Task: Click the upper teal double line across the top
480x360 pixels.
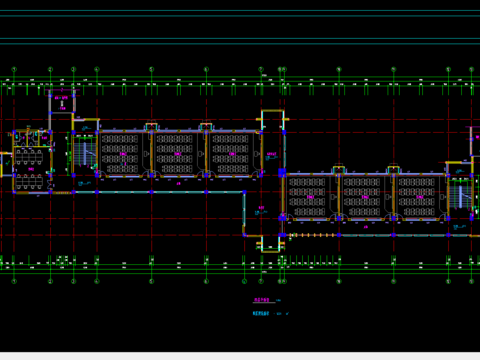Action: [x=240, y=13]
